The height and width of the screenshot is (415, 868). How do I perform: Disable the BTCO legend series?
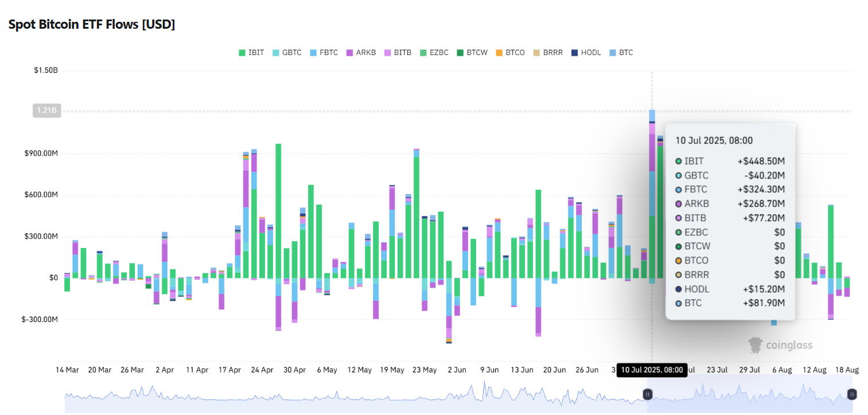click(x=510, y=53)
